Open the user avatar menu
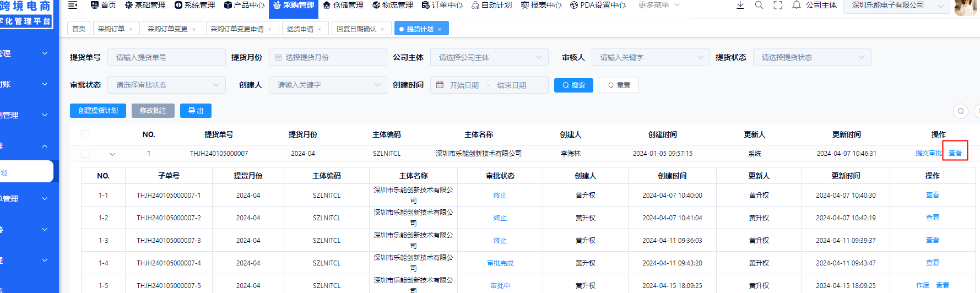Screen dimensions: 980x293 click(x=965, y=7)
